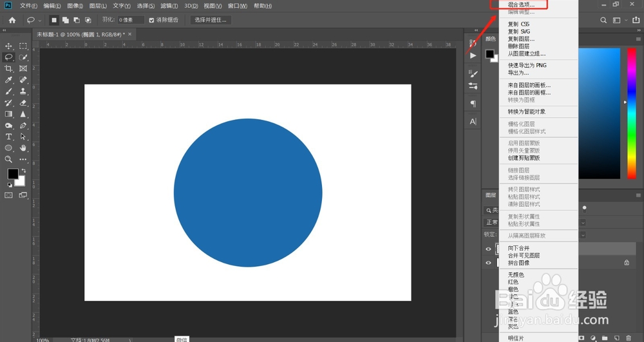Select the Quick Selection tool
The image size is (644, 342).
coord(23,57)
